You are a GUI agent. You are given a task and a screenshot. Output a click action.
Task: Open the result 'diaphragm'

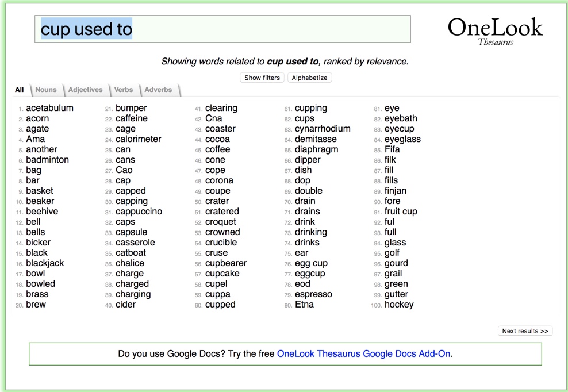[x=317, y=149]
